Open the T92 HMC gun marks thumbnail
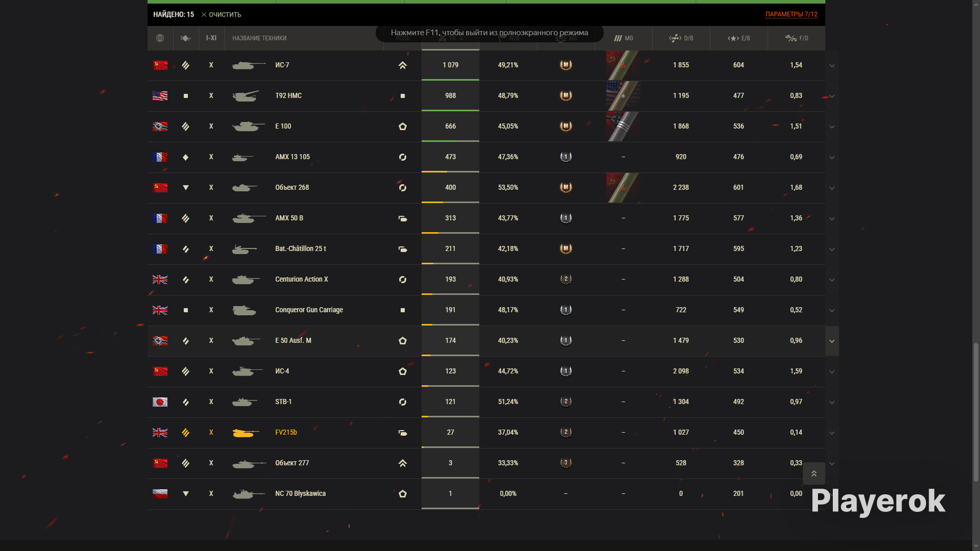 (623, 96)
